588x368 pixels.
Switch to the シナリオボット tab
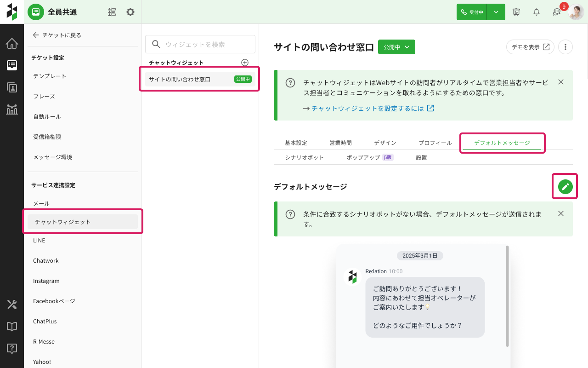tap(304, 157)
